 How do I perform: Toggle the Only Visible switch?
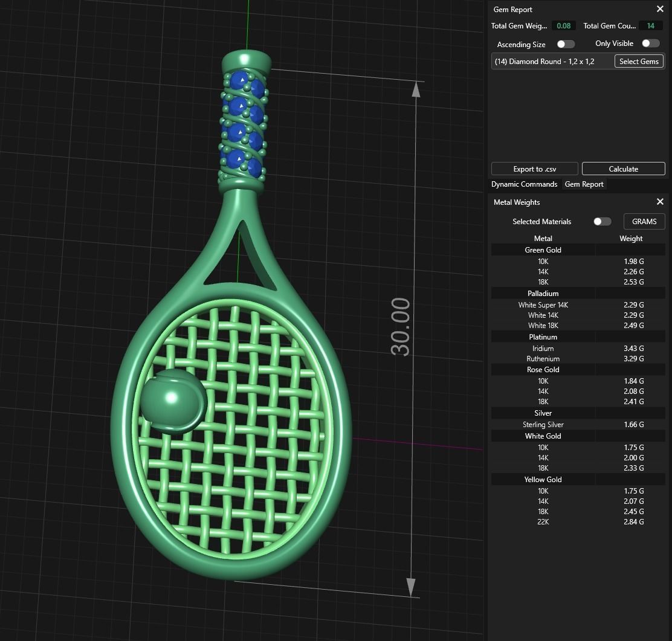tap(650, 43)
